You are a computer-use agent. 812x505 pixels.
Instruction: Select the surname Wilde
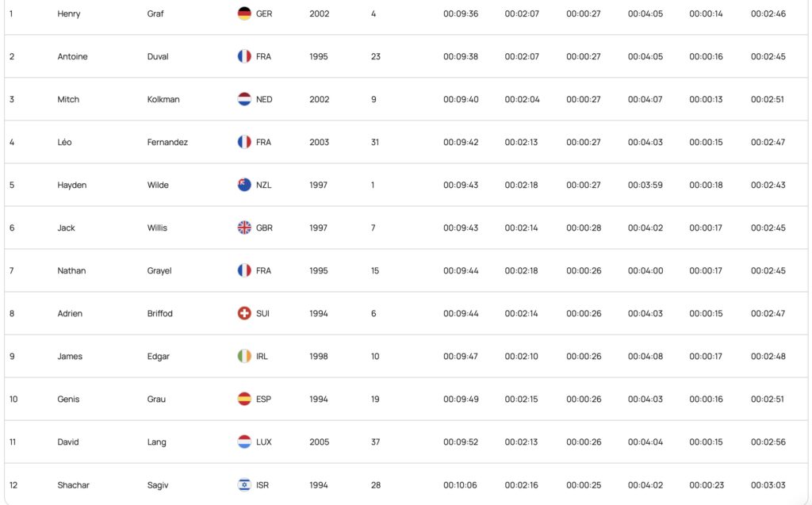coord(158,185)
